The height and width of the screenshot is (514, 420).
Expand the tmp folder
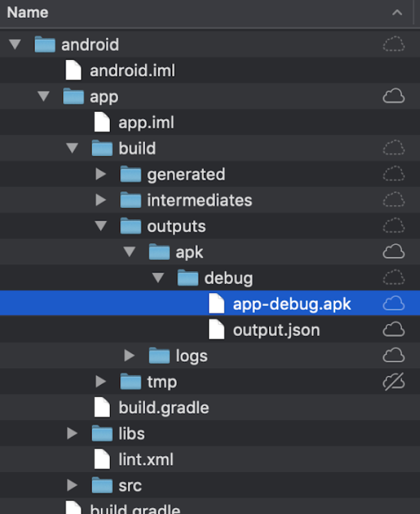(x=101, y=382)
